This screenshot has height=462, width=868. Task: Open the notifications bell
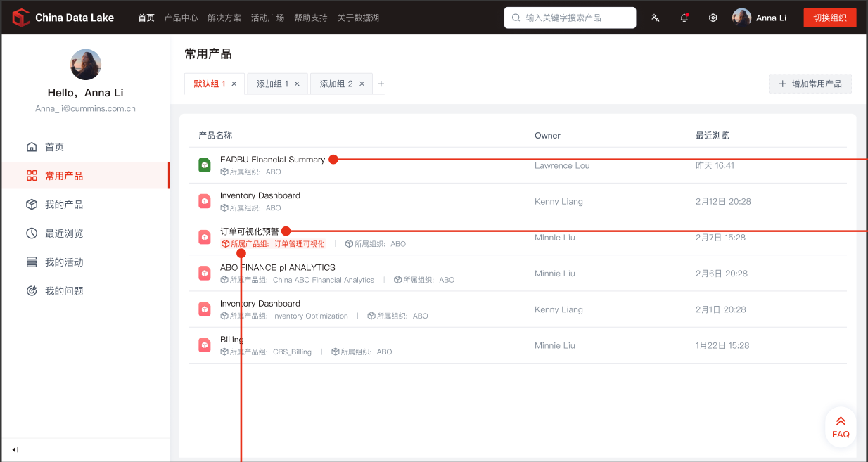(684, 18)
